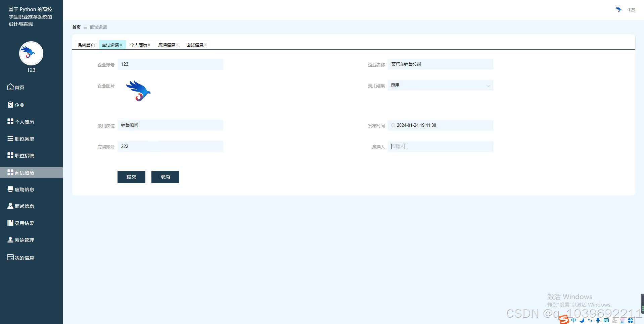Click the 首页 breadcrumb link

(x=77, y=27)
